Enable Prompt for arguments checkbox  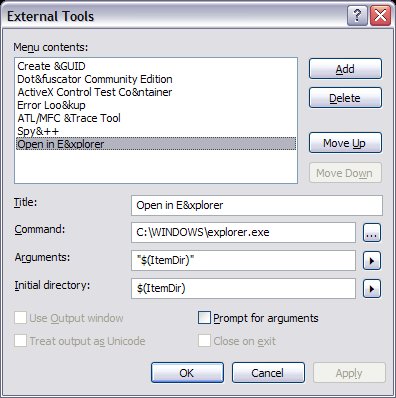point(204,318)
